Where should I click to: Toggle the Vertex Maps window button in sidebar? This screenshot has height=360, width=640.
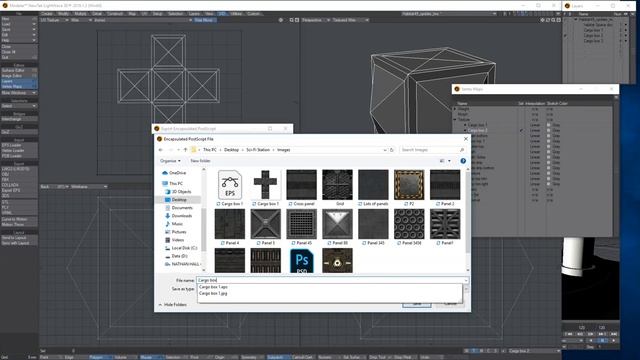19,87
